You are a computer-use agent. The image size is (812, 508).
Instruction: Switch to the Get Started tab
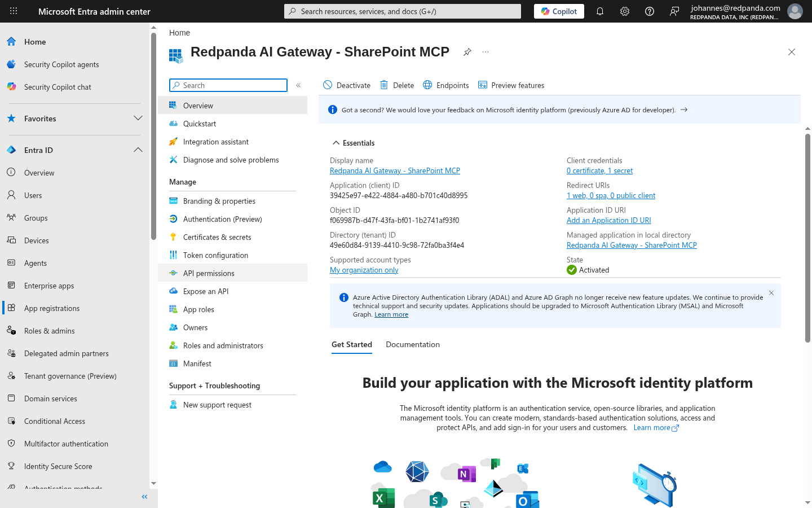[352, 344]
